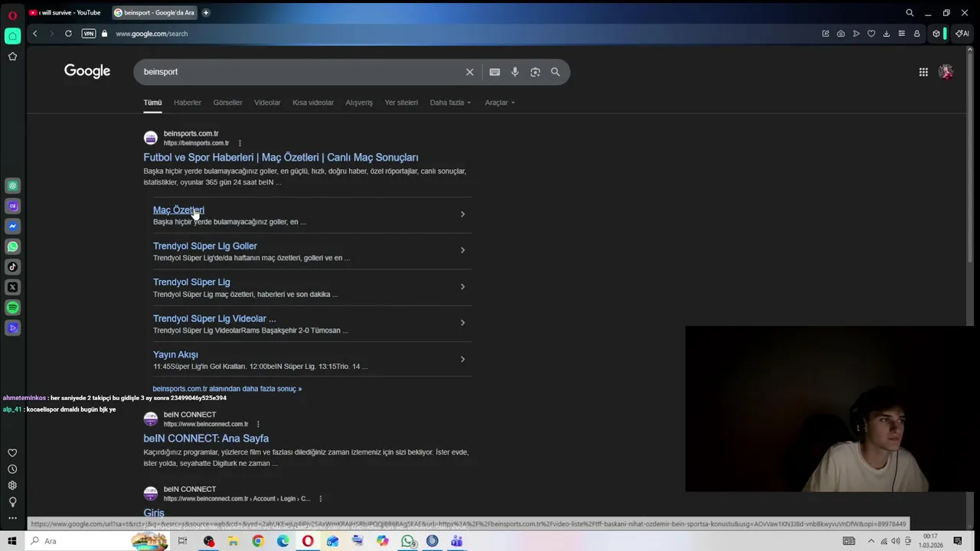Switch to Kısa videolar tab
The image size is (980, 551).
(x=313, y=103)
